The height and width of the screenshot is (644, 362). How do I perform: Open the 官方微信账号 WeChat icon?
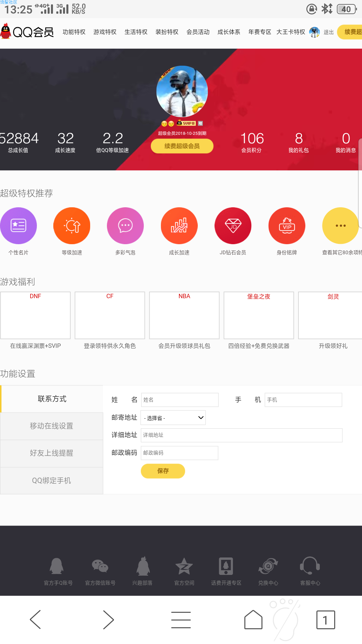coord(100,566)
